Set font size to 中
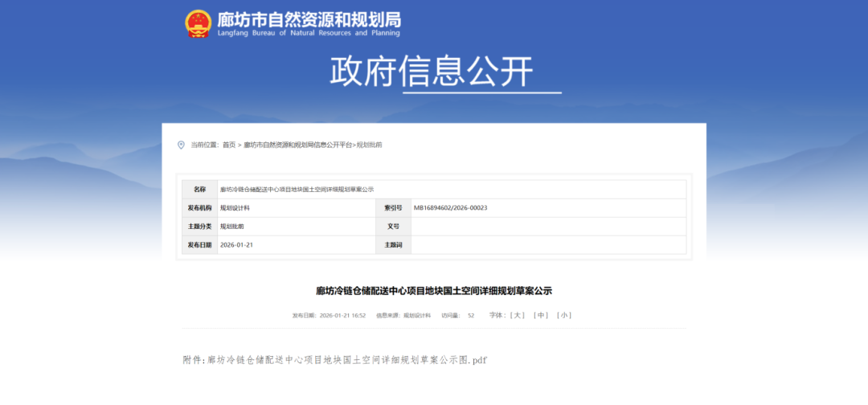868x405 pixels. pyautogui.click(x=540, y=315)
